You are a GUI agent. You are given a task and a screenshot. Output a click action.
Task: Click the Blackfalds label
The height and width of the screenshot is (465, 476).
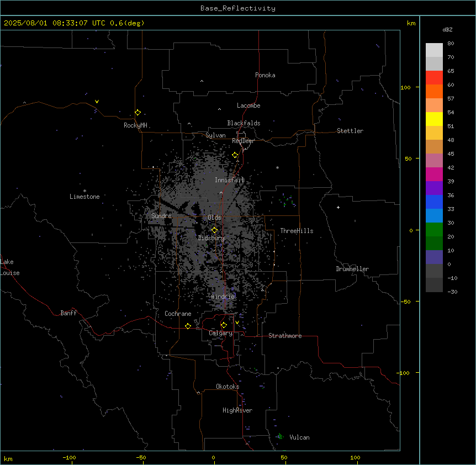[x=244, y=123]
